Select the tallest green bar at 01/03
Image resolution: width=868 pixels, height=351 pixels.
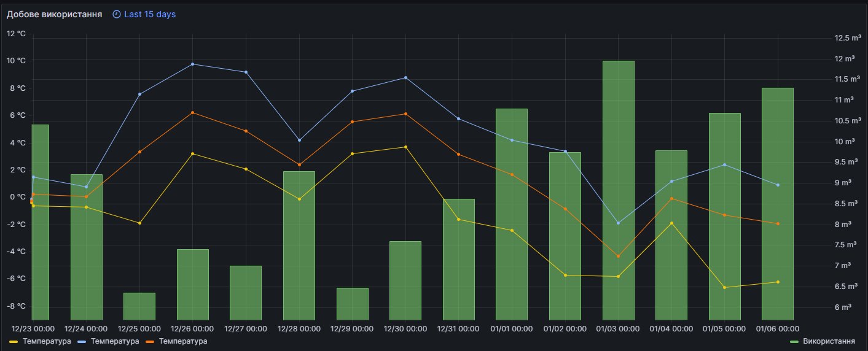pyautogui.click(x=618, y=190)
